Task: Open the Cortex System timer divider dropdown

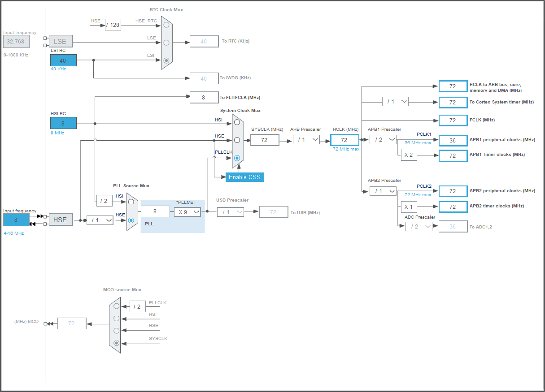Action: click(395, 102)
